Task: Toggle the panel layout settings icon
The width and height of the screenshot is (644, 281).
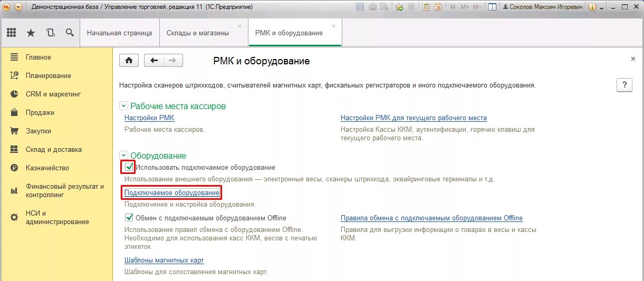Action: pos(492,7)
